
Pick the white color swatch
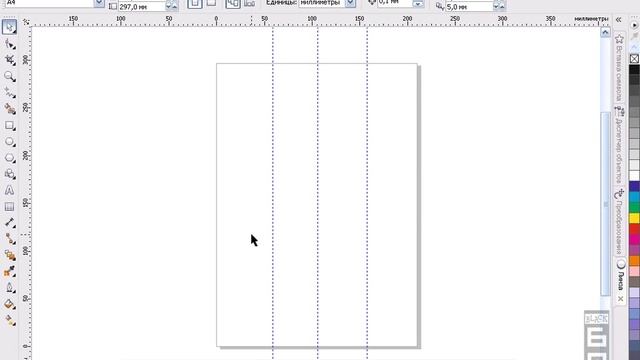click(634, 176)
